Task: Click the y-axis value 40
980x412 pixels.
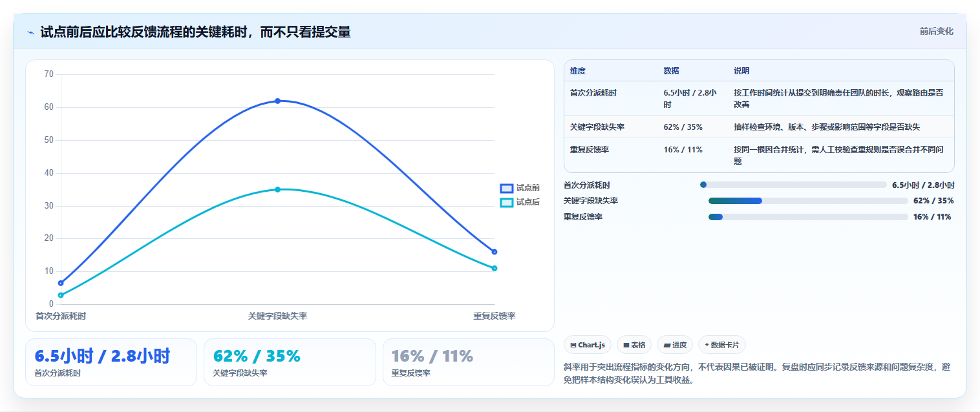Action: [x=49, y=173]
